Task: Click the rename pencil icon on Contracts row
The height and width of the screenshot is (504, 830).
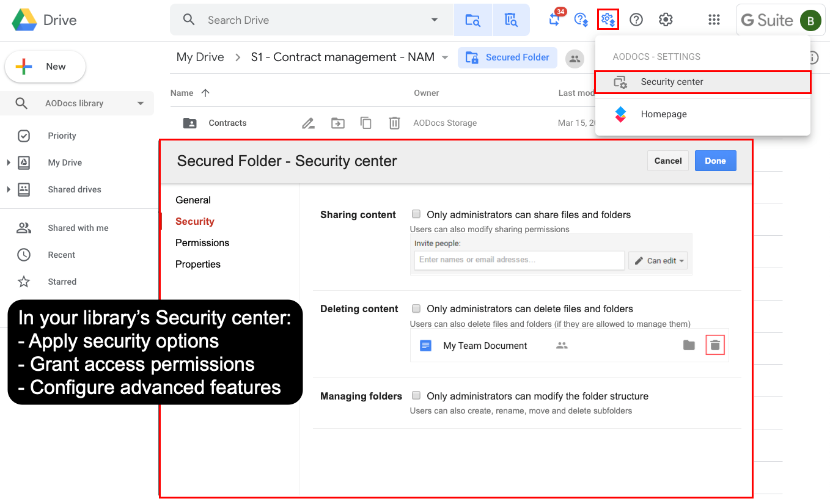Action: 309,123
